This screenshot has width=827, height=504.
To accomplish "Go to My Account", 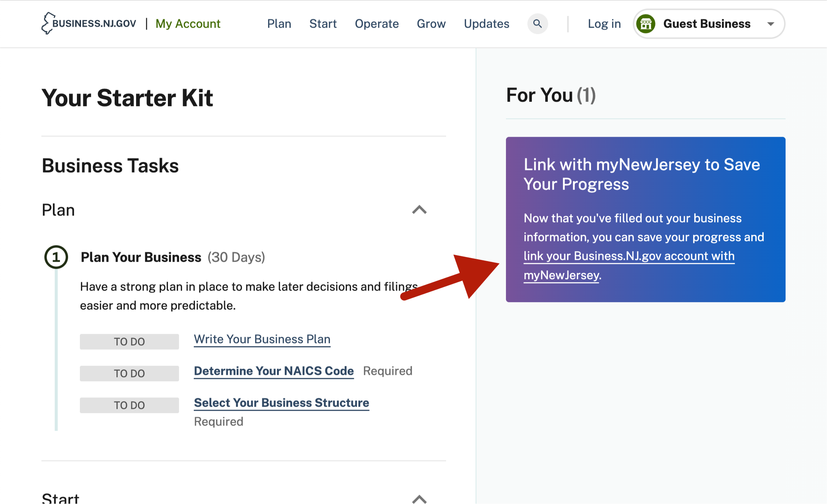I will [188, 24].
